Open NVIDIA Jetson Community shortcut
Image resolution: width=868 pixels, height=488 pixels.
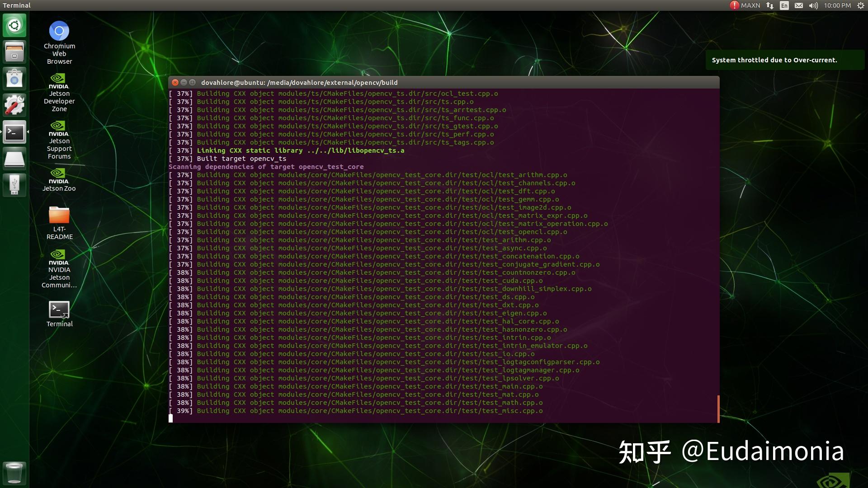59,258
